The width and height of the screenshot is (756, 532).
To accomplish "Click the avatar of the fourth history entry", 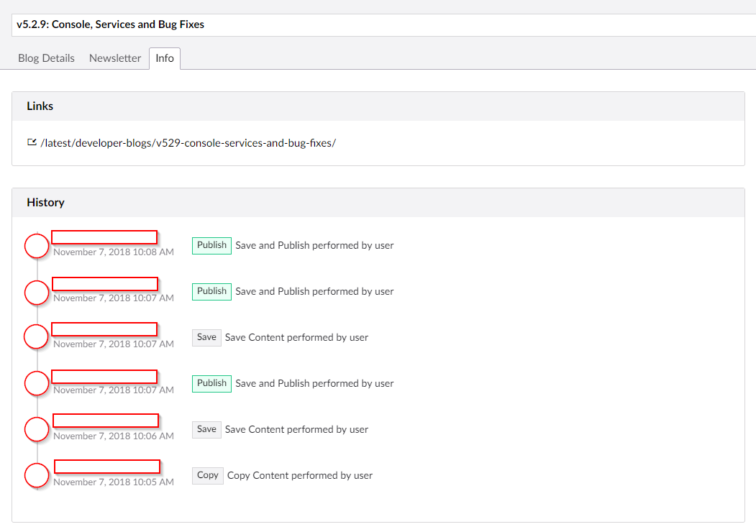I will click(37, 383).
